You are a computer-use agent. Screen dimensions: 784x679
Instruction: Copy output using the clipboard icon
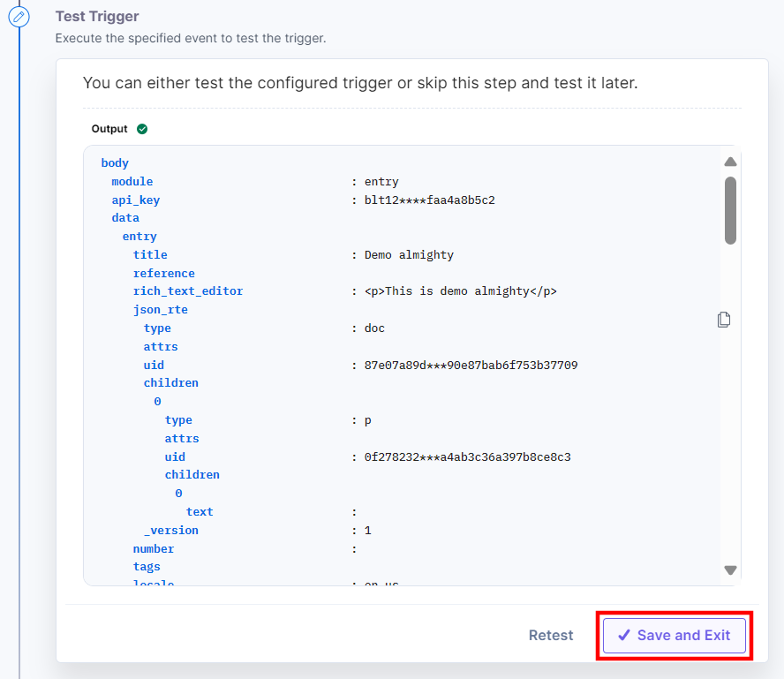point(724,319)
